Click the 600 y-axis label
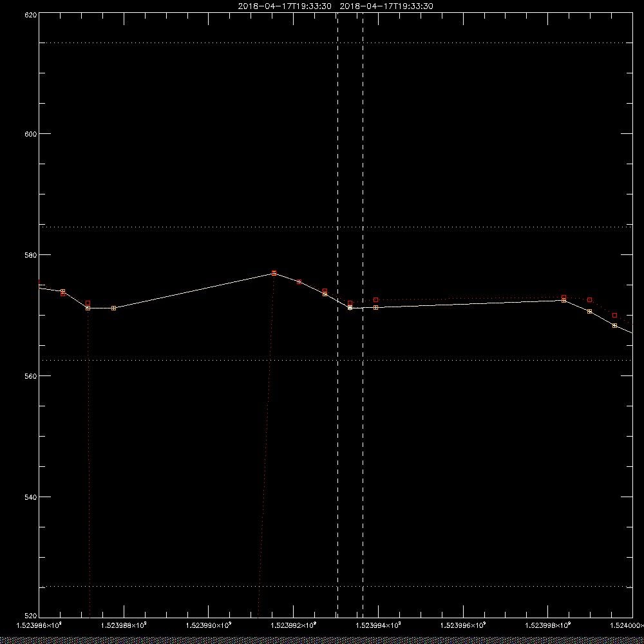 [31, 133]
